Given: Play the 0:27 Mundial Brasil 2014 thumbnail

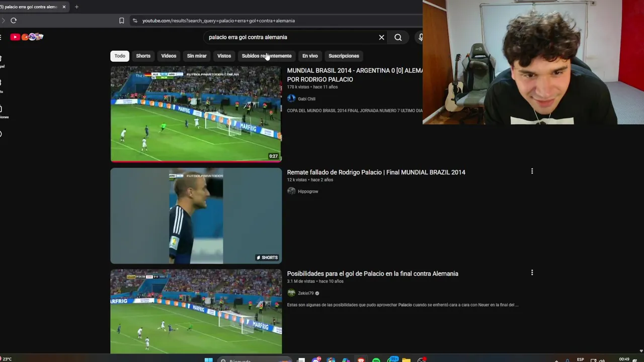Looking at the screenshot, I should pos(196,114).
